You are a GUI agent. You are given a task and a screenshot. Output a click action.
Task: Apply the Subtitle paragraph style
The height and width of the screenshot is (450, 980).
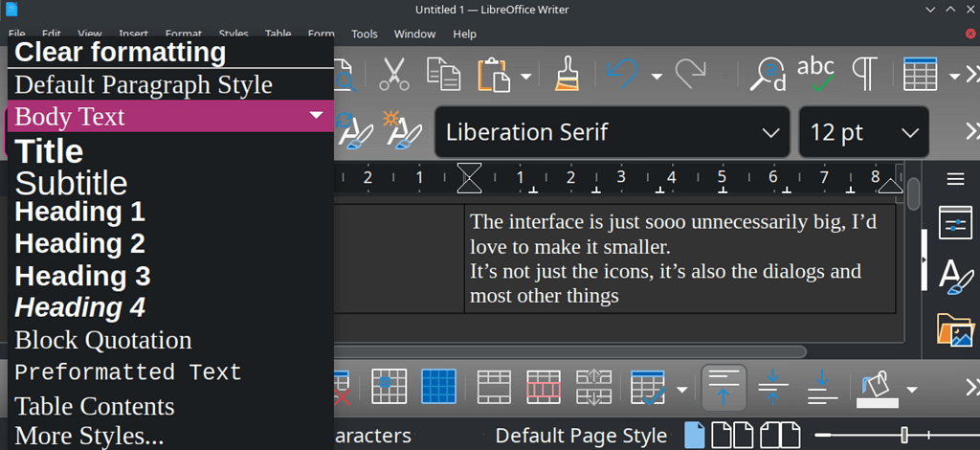pyautogui.click(x=170, y=183)
